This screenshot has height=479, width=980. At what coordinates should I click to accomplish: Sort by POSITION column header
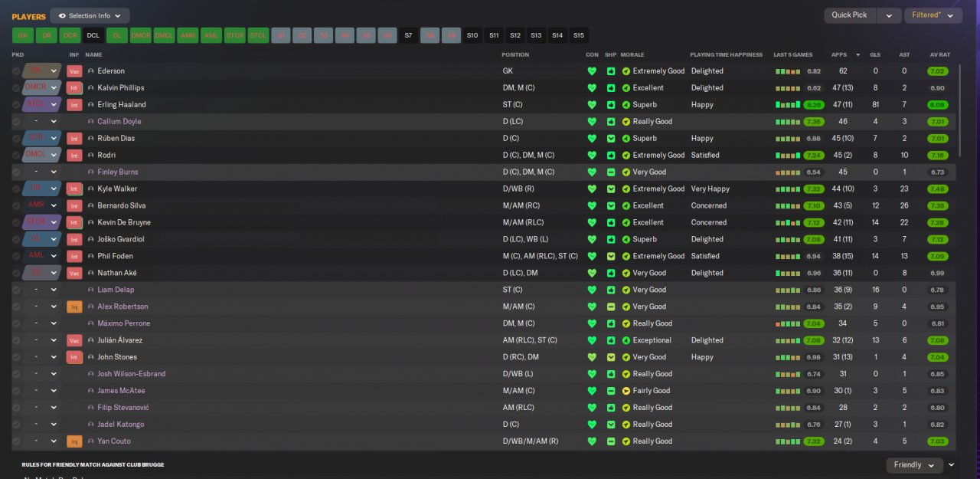click(x=515, y=55)
